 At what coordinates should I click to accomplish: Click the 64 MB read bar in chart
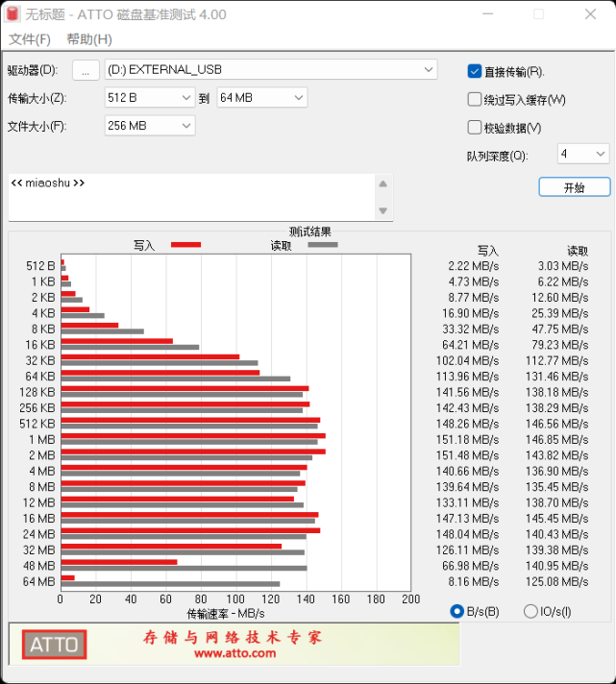(171, 584)
